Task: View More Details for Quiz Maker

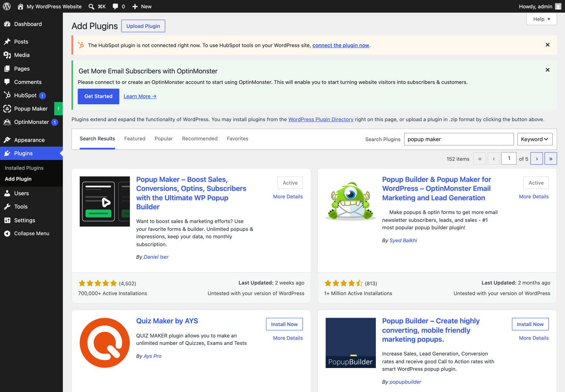Action: (x=288, y=338)
